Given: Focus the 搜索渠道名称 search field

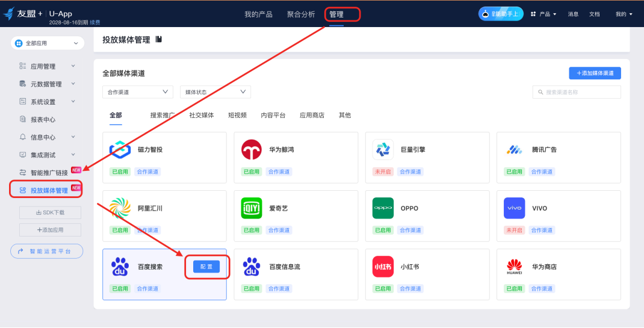Looking at the screenshot, I should (577, 92).
